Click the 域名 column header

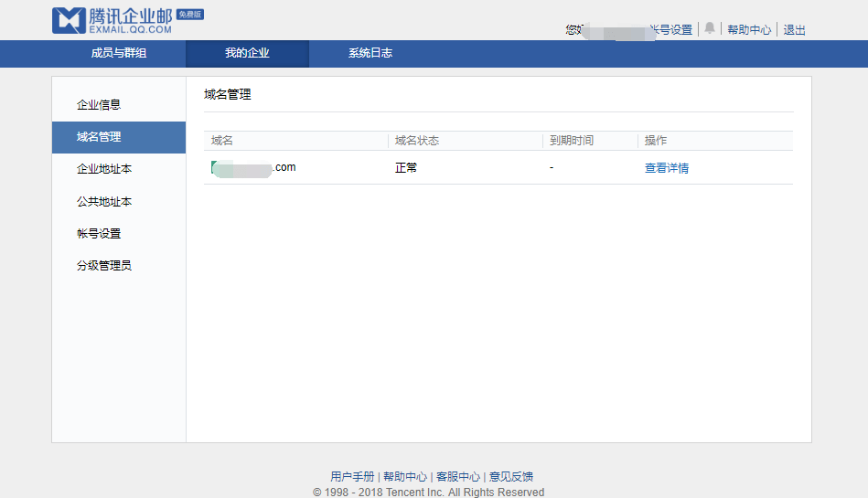click(222, 141)
